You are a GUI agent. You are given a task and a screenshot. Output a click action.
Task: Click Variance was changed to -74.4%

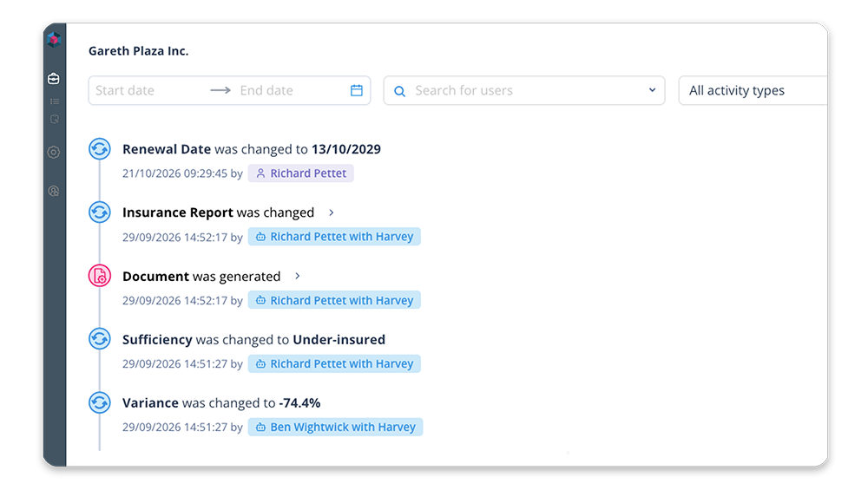click(x=221, y=402)
